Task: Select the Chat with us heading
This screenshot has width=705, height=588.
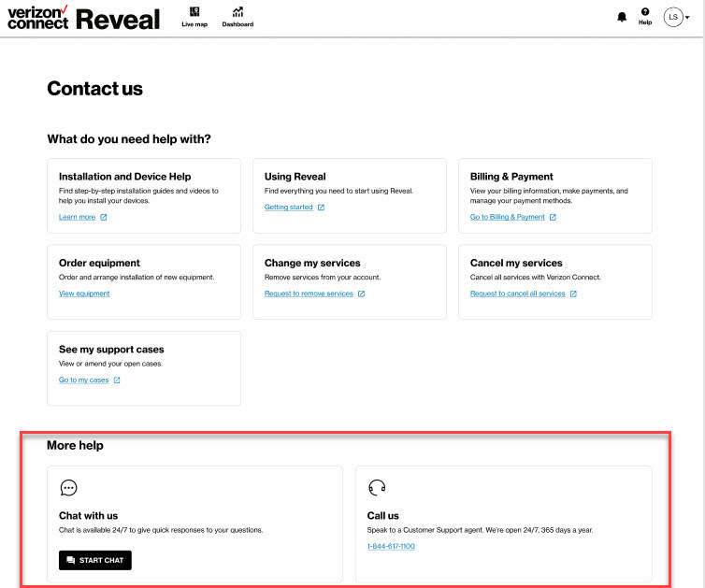Action: point(88,516)
